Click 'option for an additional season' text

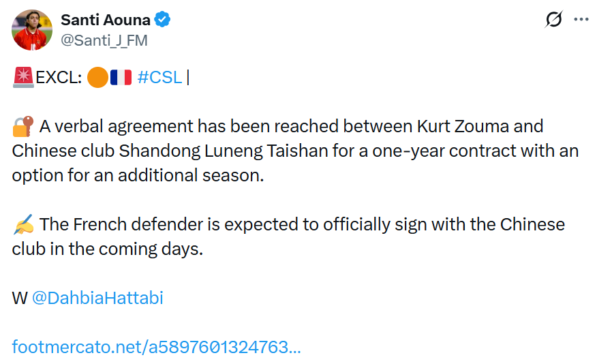coord(136,175)
